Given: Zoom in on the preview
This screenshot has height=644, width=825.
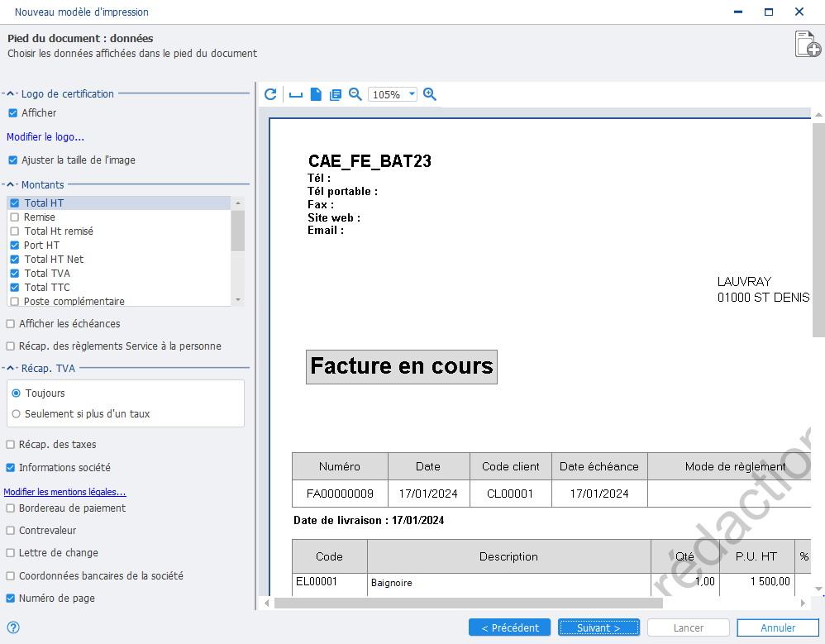Looking at the screenshot, I should [x=430, y=94].
